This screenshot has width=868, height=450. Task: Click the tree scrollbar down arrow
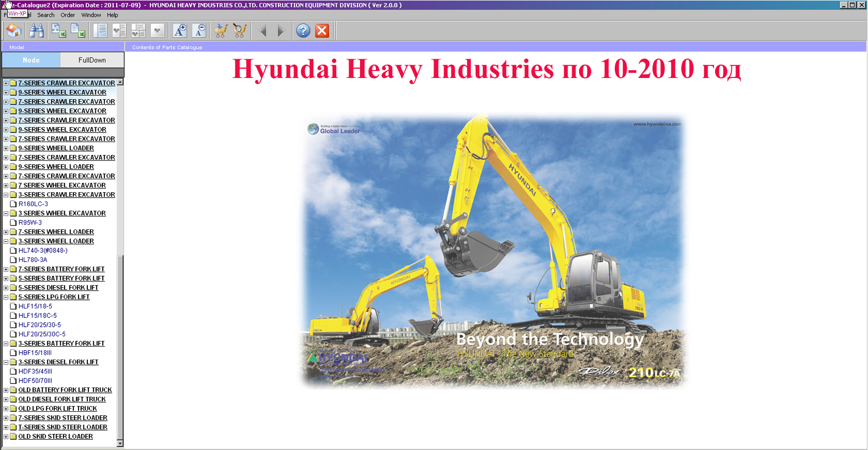[x=120, y=443]
